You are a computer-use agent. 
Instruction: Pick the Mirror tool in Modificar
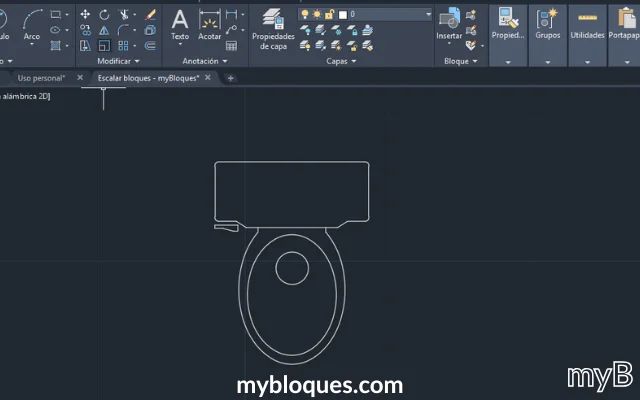[104, 31]
